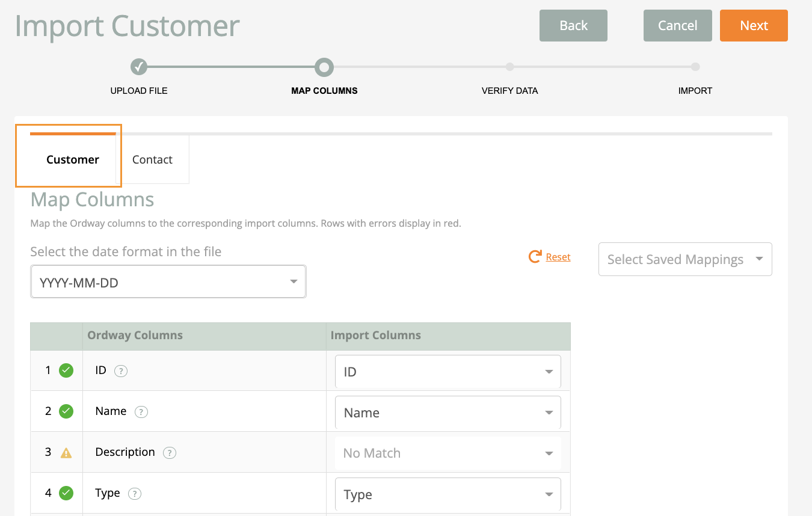812x516 pixels.
Task: Click the circular reset arrow icon
Action: pyautogui.click(x=535, y=257)
